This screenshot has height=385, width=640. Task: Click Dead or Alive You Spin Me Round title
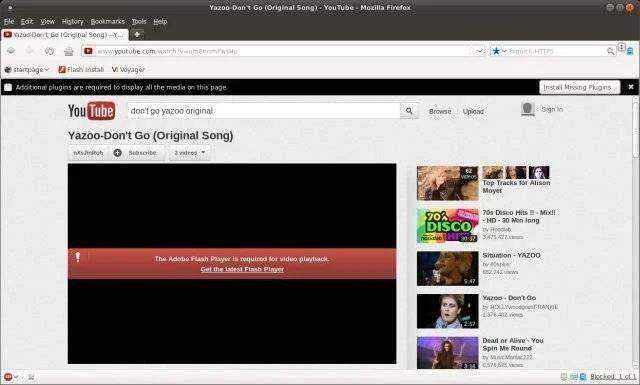coord(513,344)
